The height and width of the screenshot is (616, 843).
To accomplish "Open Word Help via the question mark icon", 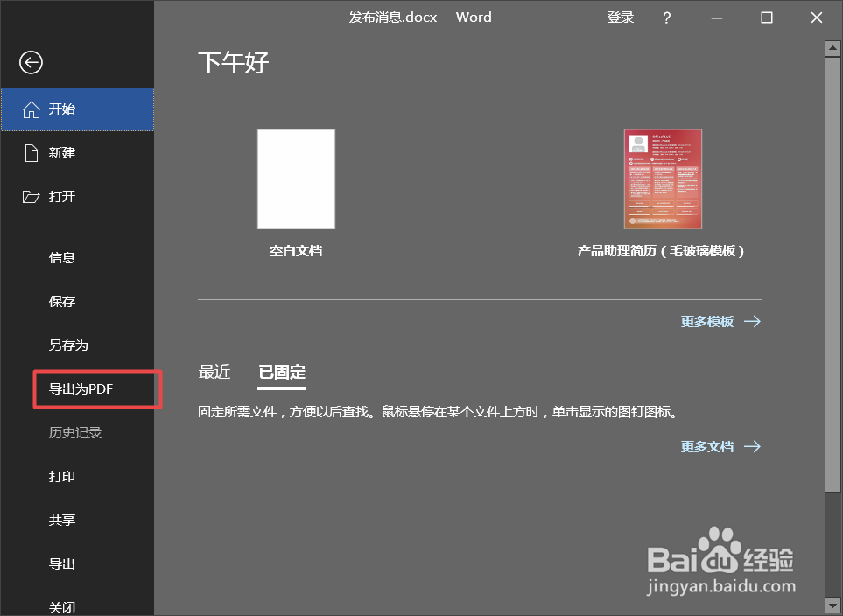I will click(666, 17).
